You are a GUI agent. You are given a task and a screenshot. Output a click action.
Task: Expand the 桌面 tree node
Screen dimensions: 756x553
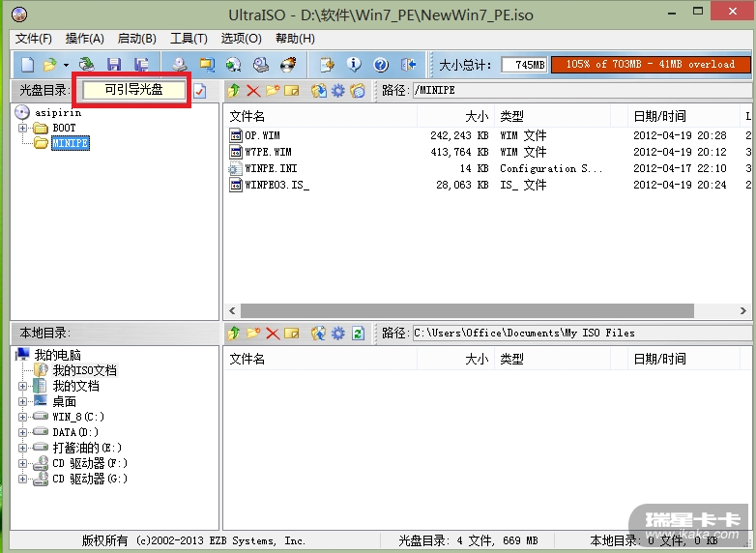[22, 401]
